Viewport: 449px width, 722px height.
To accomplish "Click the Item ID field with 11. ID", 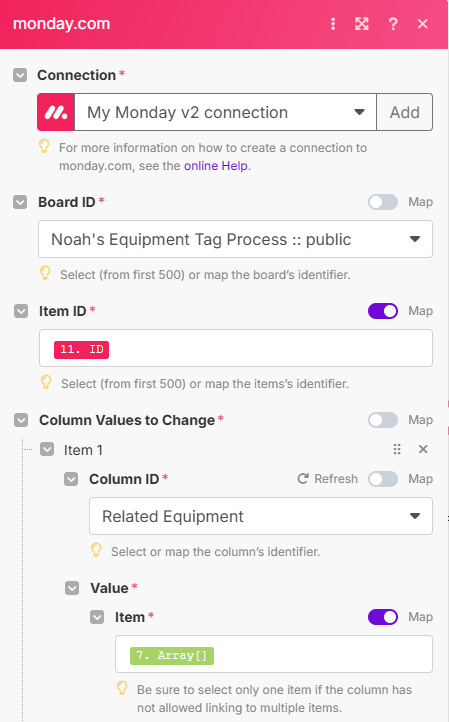I will (x=236, y=348).
